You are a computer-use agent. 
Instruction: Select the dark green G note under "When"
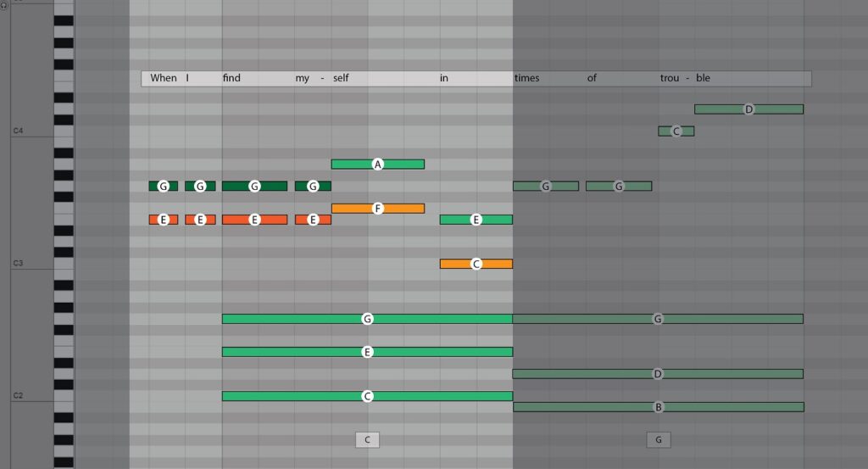164,186
